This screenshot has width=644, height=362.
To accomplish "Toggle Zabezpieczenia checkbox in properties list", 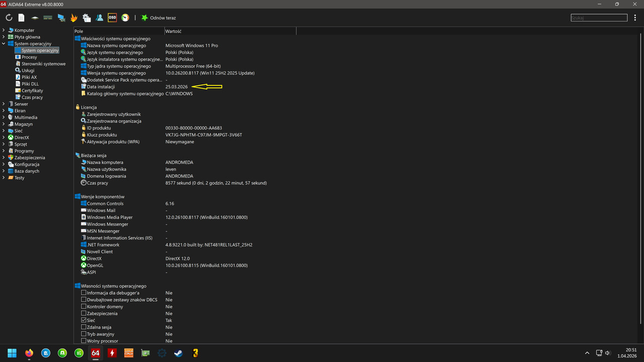I will [84, 313].
